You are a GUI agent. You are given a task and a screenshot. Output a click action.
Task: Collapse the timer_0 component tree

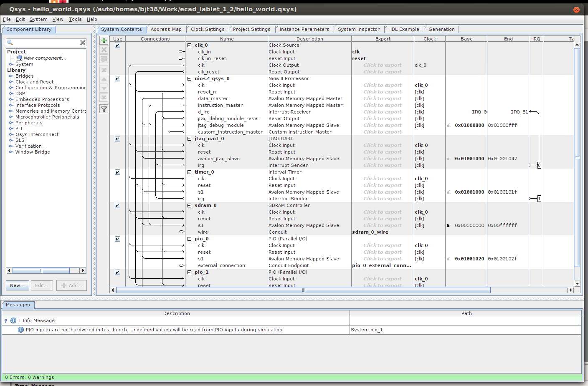point(189,172)
